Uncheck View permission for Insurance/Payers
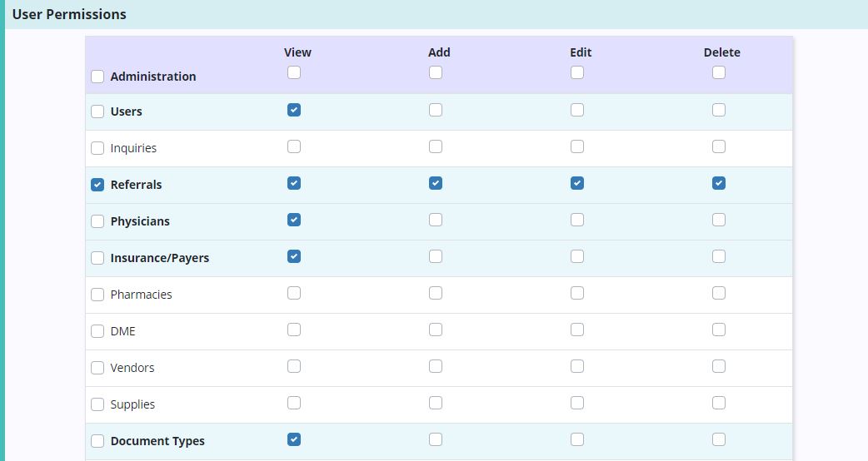Screen dimensions: 868x461 [294, 256]
